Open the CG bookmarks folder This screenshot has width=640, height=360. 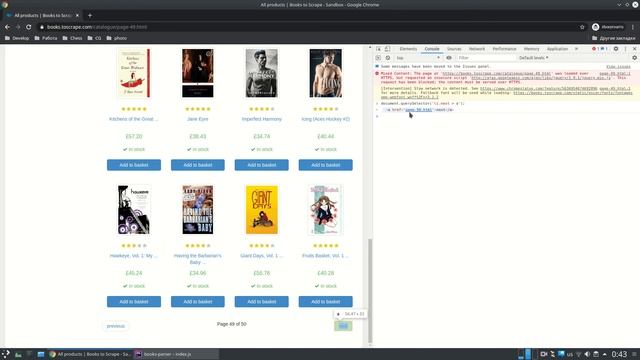[94, 38]
